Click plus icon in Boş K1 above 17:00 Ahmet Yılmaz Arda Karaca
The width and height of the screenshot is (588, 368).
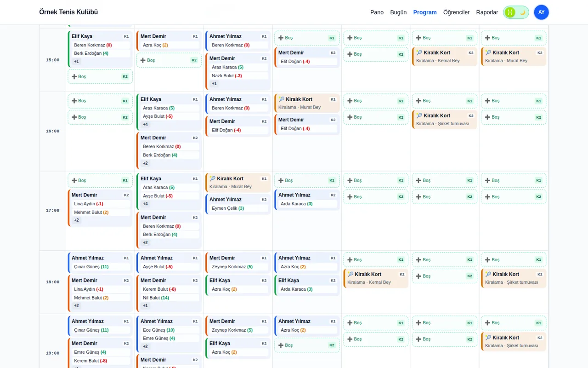281,180
